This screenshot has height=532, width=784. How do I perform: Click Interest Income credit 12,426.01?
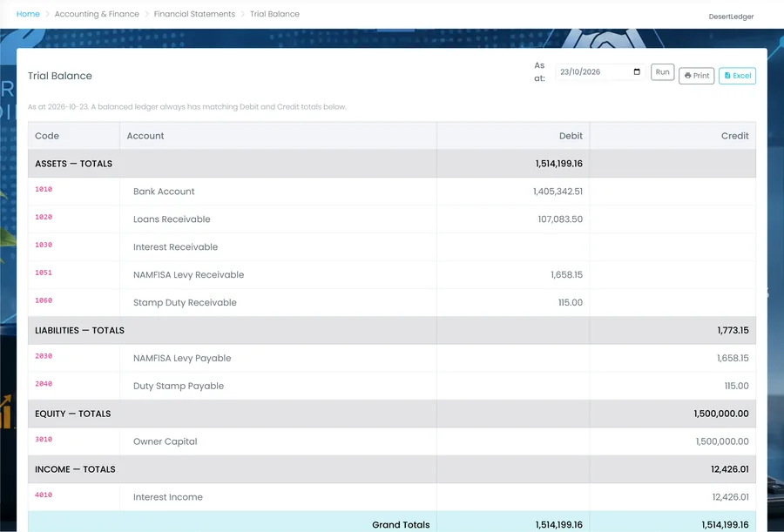coord(731,497)
